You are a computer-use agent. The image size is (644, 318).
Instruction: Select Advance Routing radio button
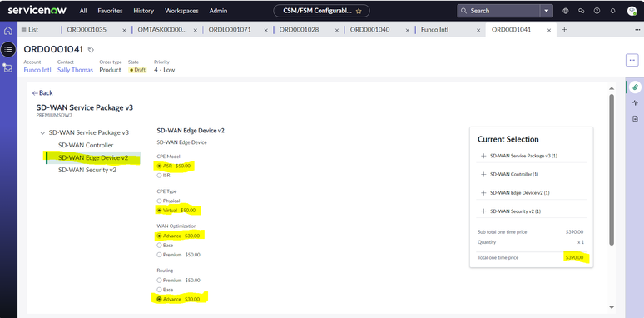coord(159,299)
